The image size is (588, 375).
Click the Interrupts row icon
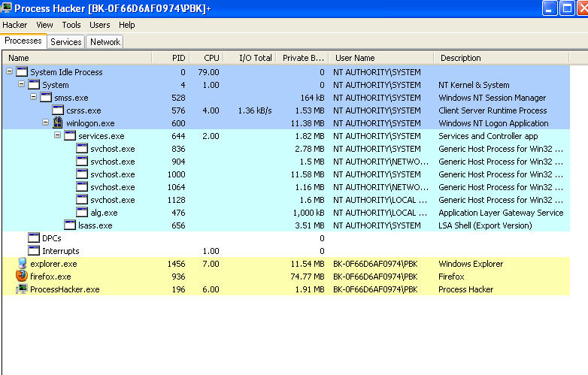[x=34, y=250]
